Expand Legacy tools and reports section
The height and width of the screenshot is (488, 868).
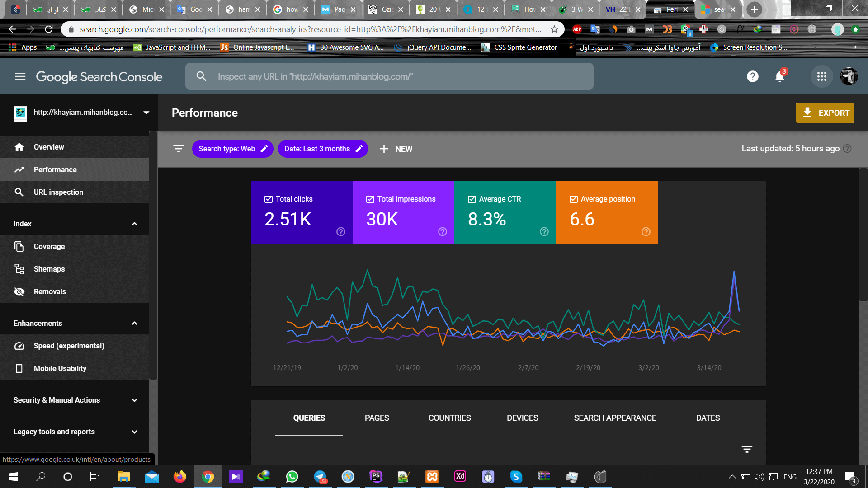point(134,432)
